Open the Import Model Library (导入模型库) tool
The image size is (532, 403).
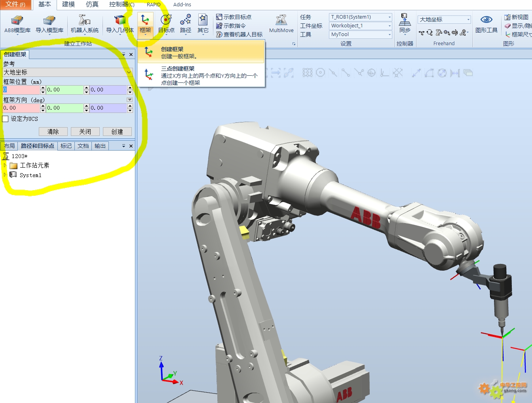point(49,25)
